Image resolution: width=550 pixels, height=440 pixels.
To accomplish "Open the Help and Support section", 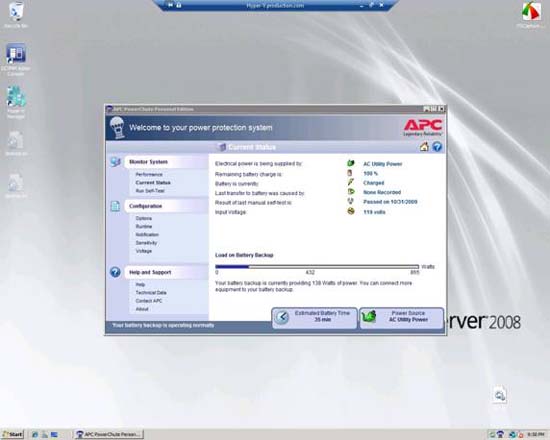I will point(166,272).
